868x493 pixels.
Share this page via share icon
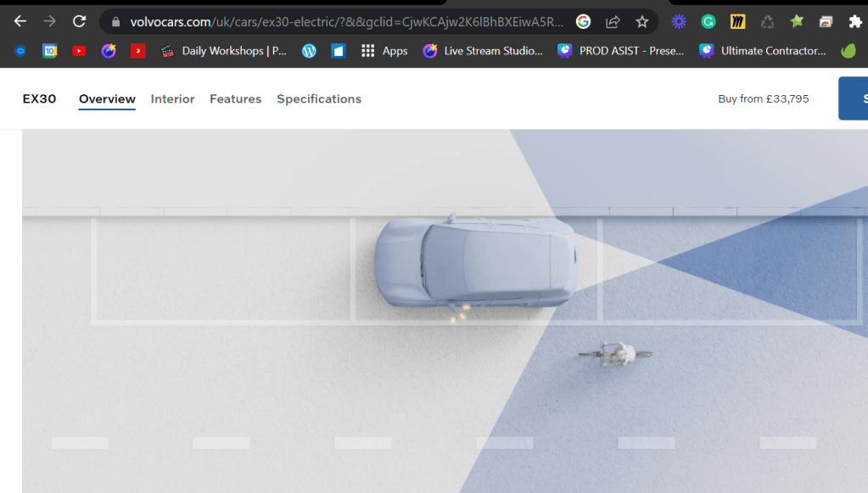(x=613, y=21)
